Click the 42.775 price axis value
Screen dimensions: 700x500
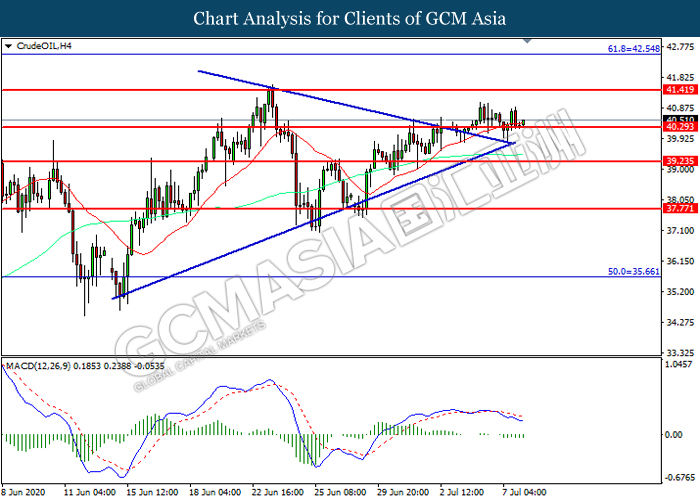click(x=680, y=47)
